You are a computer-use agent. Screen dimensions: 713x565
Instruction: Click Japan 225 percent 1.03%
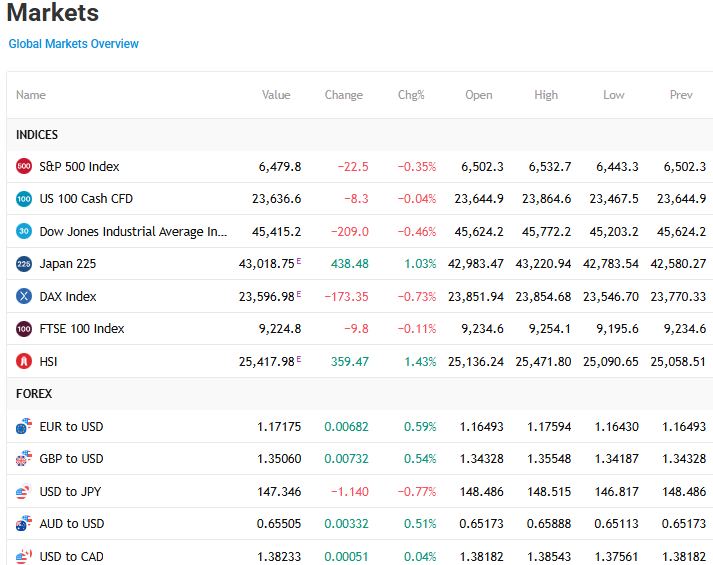pos(420,264)
